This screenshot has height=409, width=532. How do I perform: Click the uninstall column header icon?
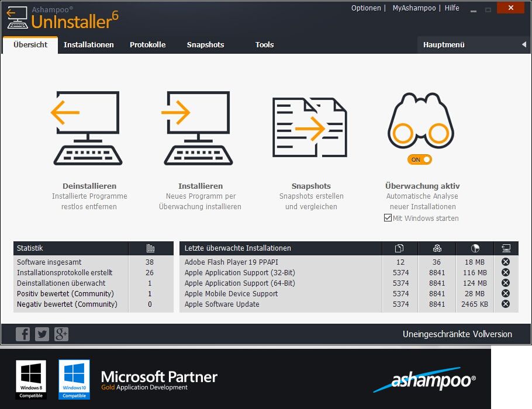click(x=506, y=248)
